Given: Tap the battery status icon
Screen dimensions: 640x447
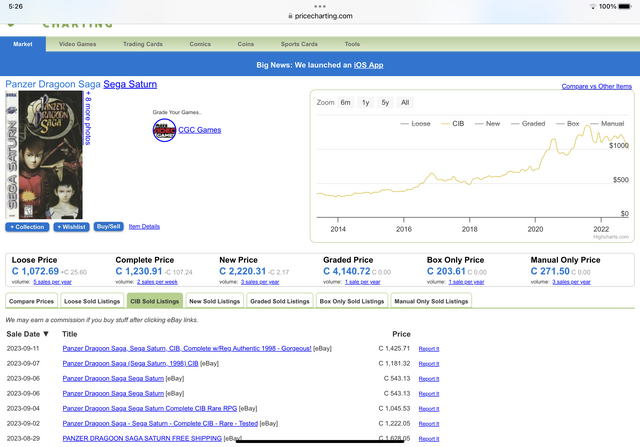Looking at the screenshot, I should point(625,7).
